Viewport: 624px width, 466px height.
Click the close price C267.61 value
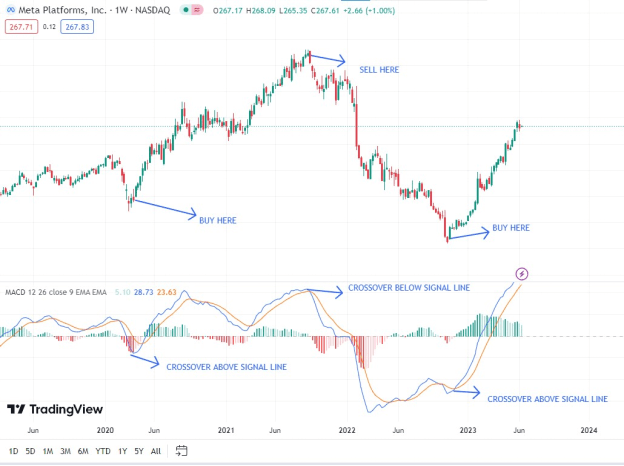325,11
